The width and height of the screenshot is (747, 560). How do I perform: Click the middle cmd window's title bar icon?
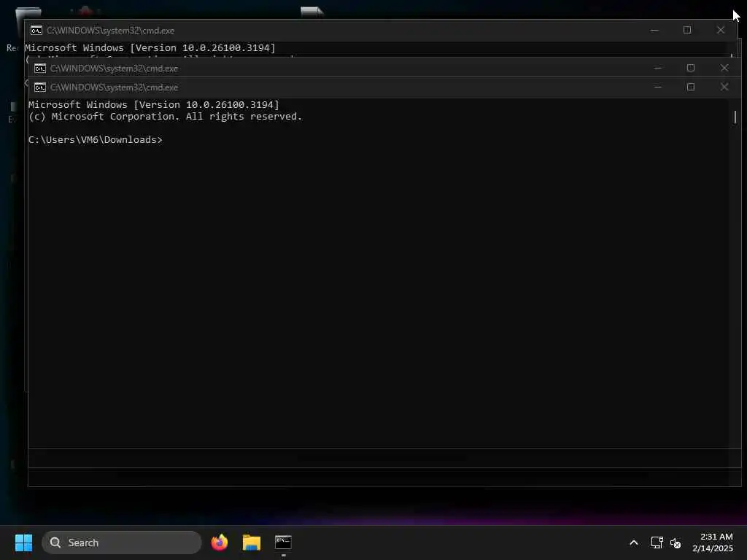(x=40, y=68)
